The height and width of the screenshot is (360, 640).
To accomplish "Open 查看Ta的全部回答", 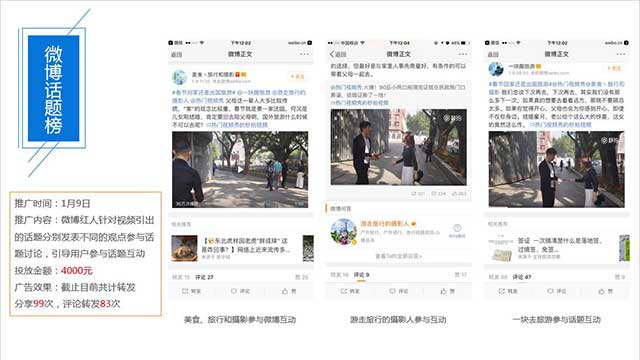I will coord(398,256).
